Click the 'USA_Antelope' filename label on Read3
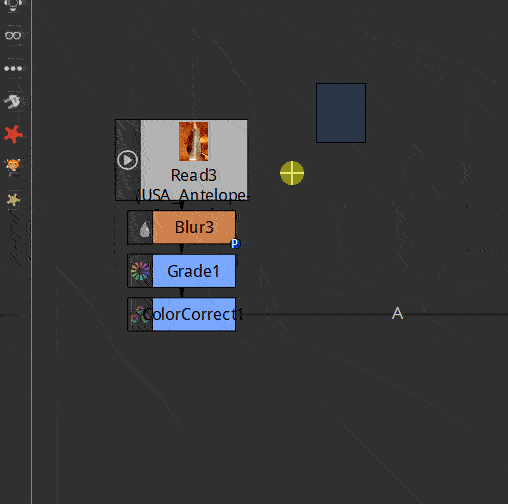The height and width of the screenshot is (504, 508). point(194,195)
